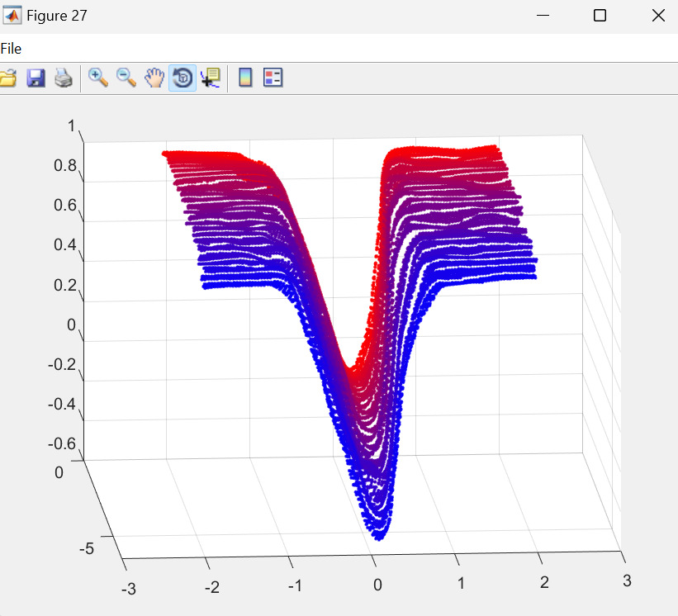678x616 pixels.
Task: Click the red points at the plot's top left
Action: 168,154
